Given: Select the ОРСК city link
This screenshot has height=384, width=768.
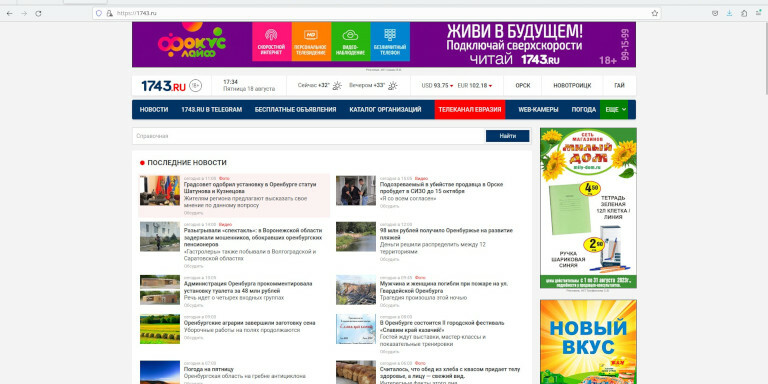Looking at the screenshot, I should (x=523, y=86).
